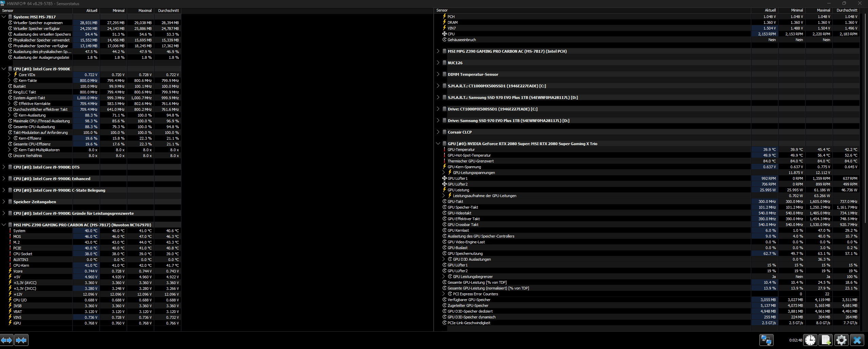Expand CPU C-State Belegung group
Image resolution: width=868 pixels, height=349 pixels.
coord(4,190)
